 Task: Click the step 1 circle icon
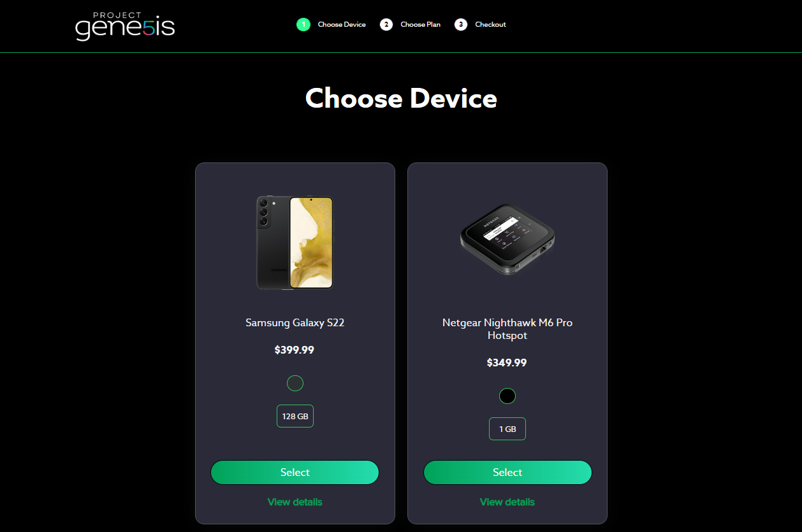point(303,25)
